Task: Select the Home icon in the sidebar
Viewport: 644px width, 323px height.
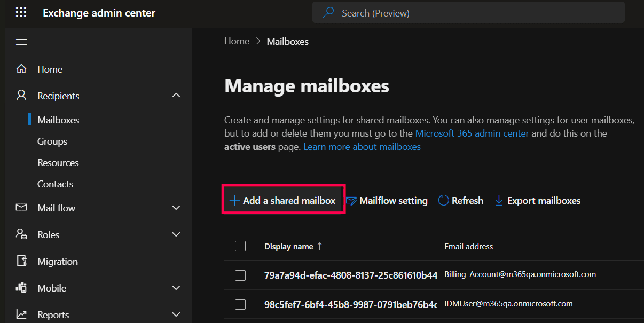Action: pos(22,69)
